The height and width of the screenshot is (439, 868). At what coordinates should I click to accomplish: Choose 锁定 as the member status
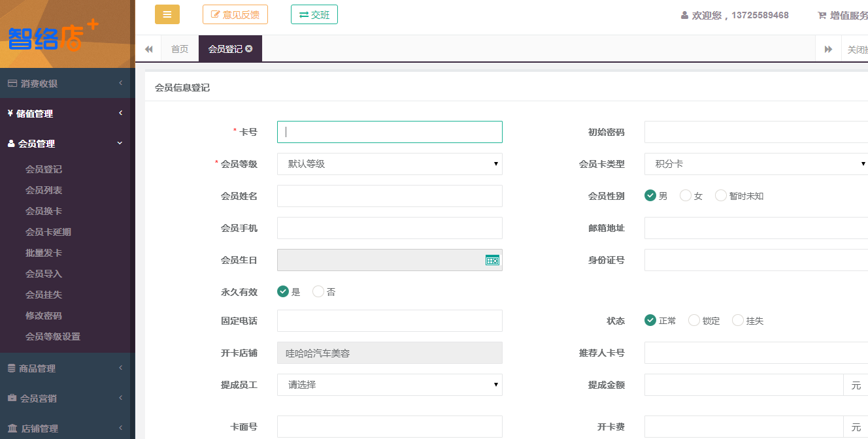(x=693, y=320)
